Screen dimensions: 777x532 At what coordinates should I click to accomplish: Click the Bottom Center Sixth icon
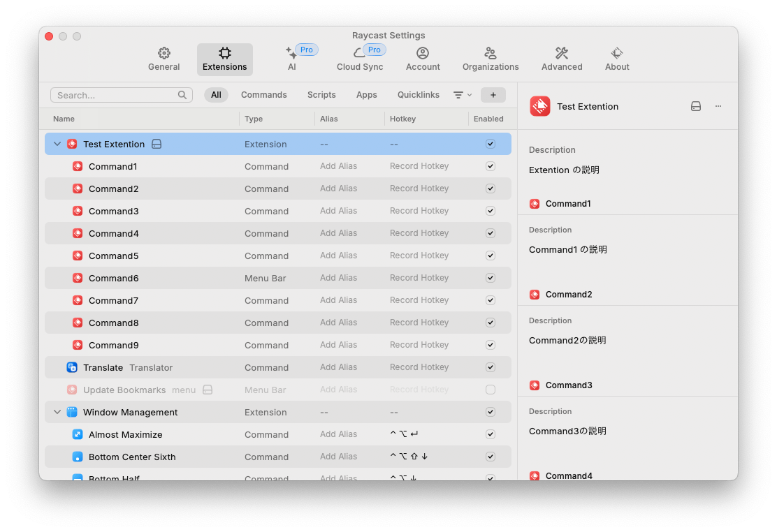[78, 457]
